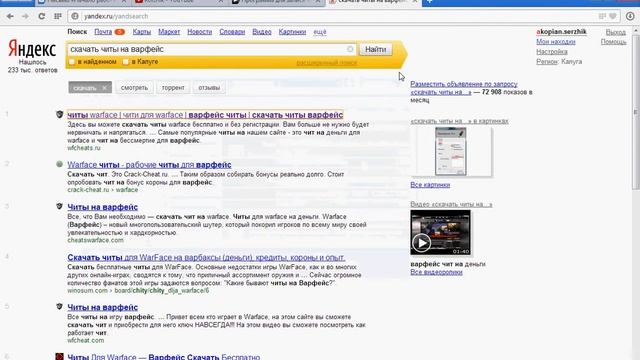
Task: Open the Словари menu link
Action: [232, 32]
